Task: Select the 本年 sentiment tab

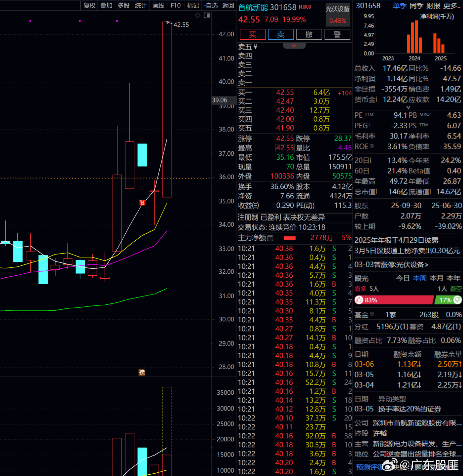Action: tap(453, 278)
